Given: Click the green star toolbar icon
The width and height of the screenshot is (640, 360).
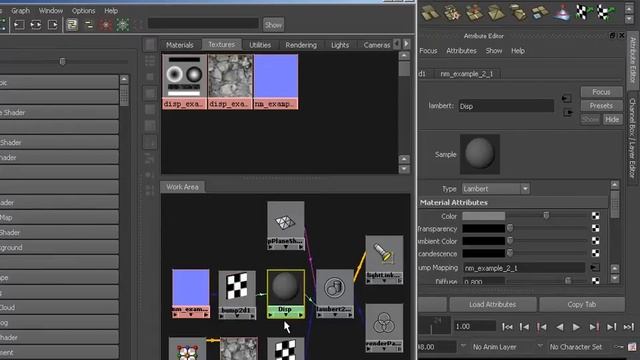Looking at the screenshot, I should point(122,25).
